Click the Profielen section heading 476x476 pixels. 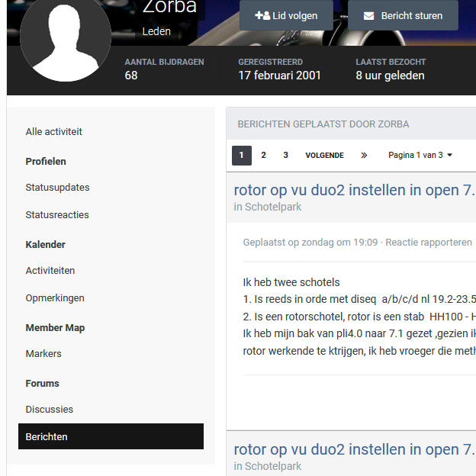46,161
